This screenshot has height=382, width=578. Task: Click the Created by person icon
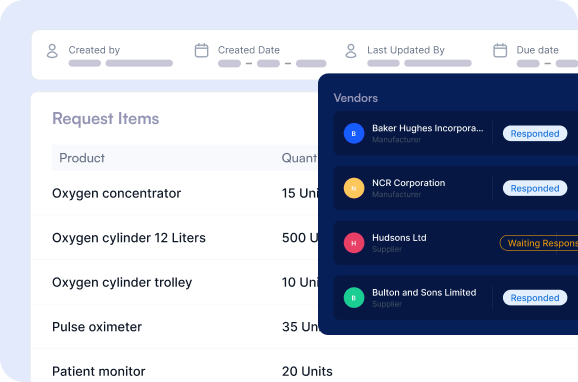pyautogui.click(x=52, y=51)
